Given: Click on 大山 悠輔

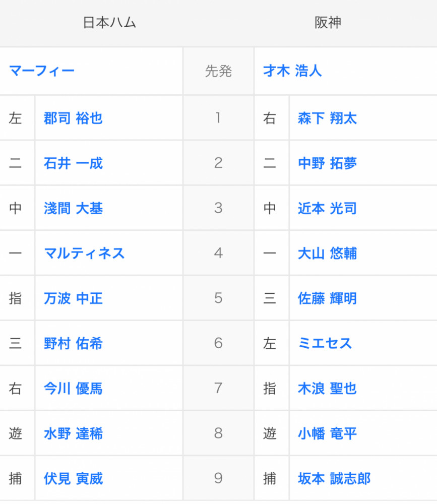Looking at the screenshot, I should pos(328,253).
